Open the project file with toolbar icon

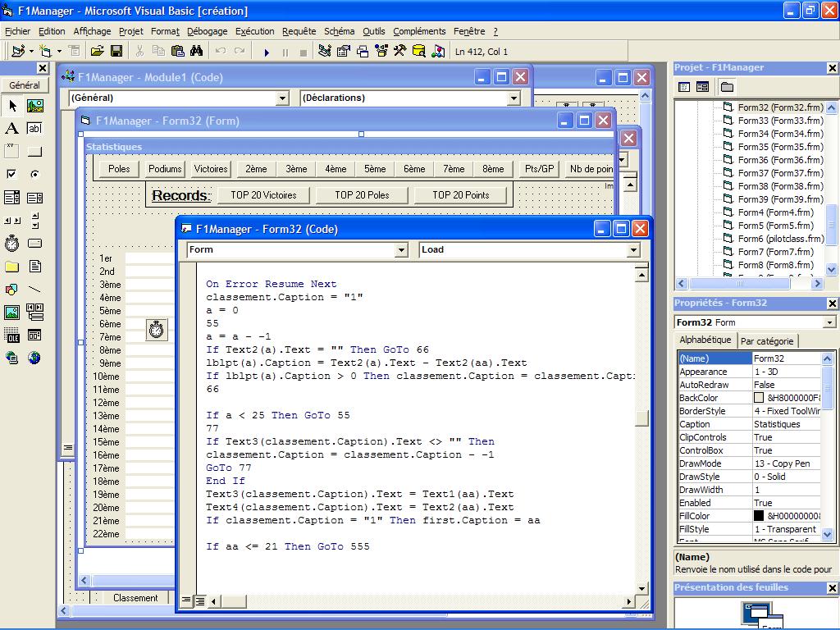click(x=97, y=52)
